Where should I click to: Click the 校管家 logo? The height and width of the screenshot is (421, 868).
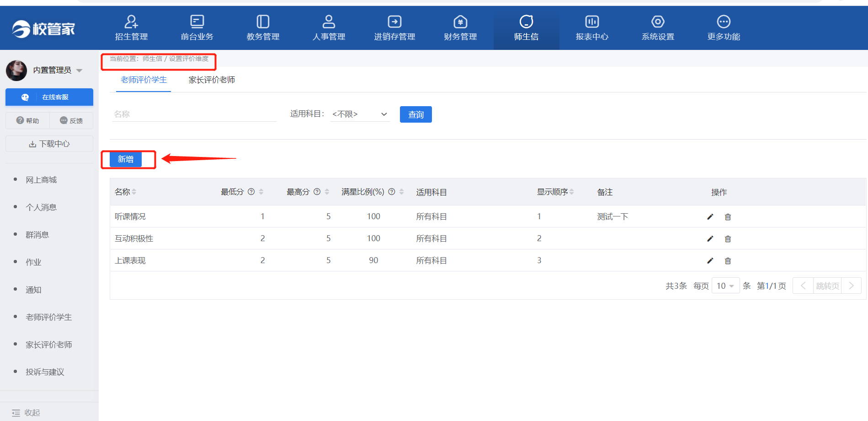click(43, 29)
